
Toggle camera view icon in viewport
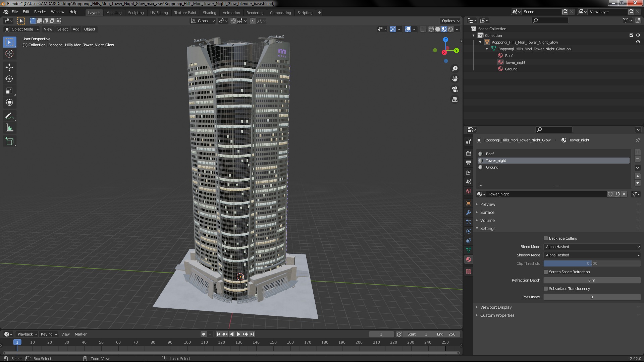click(455, 89)
